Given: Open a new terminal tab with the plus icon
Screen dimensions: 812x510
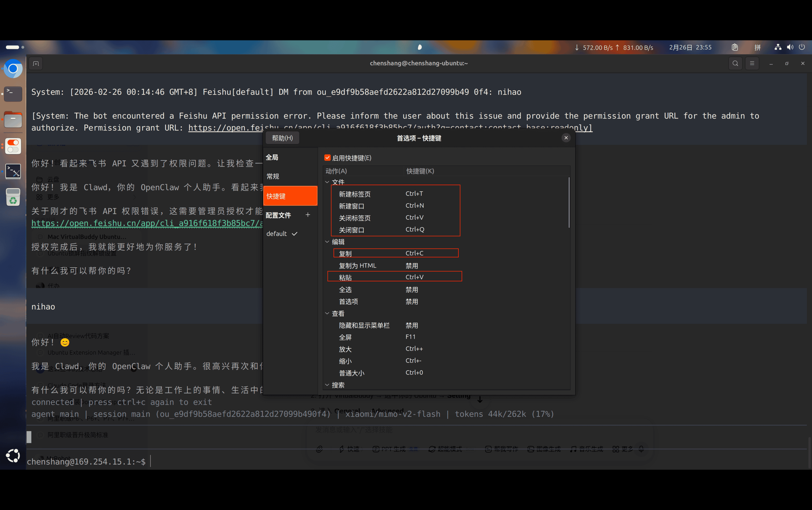Looking at the screenshot, I should tap(36, 63).
